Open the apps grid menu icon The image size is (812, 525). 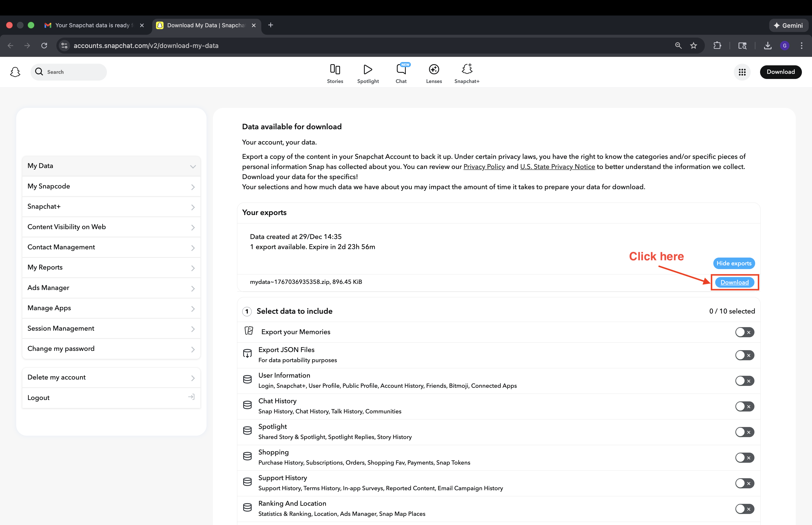click(x=742, y=72)
